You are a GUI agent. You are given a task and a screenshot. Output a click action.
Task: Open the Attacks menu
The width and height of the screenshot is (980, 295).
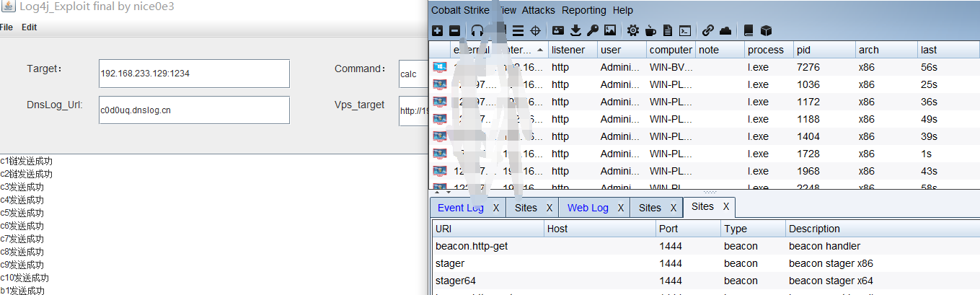539,10
